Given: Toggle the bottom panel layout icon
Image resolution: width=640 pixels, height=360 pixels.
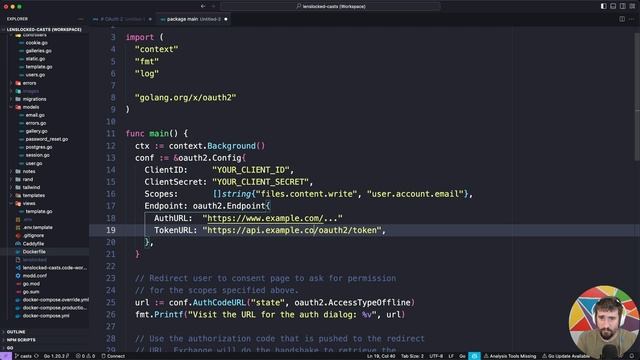Looking at the screenshot, I should [613, 6].
